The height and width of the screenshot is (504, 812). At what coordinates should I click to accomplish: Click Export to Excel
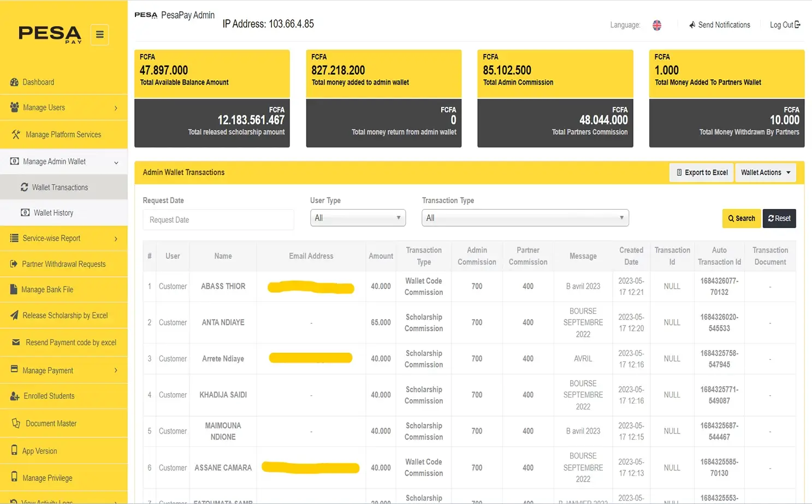click(701, 173)
